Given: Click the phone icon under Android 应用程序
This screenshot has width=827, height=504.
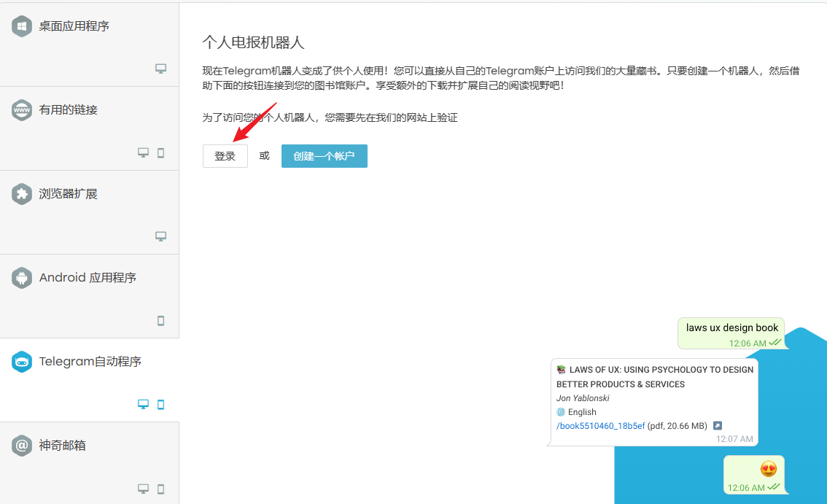Looking at the screenshot, I should click(161, 320).
